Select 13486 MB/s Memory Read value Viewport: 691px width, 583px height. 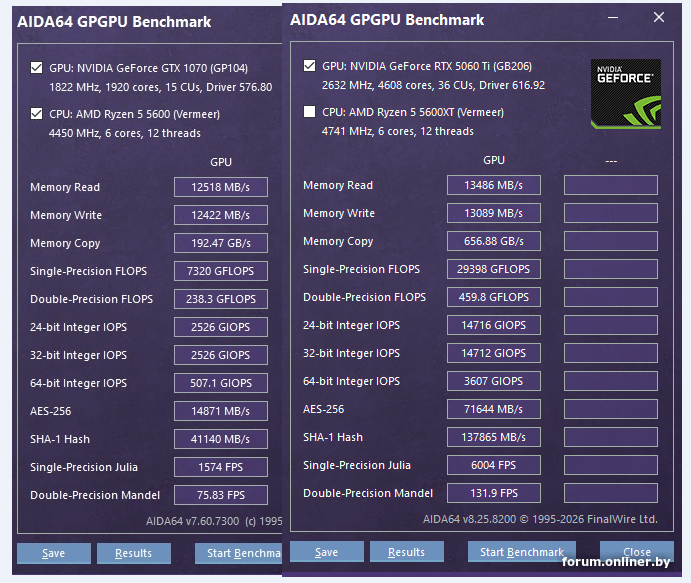pyautogui.click(x=494, y=185)
